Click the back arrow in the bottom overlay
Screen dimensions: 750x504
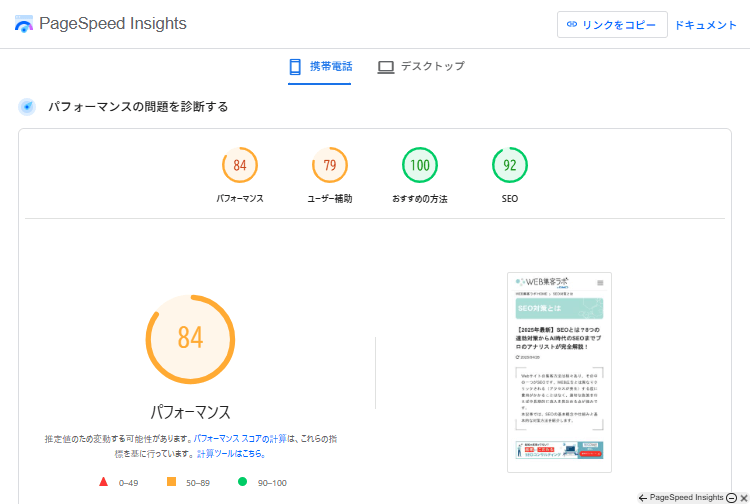(642, 497)
